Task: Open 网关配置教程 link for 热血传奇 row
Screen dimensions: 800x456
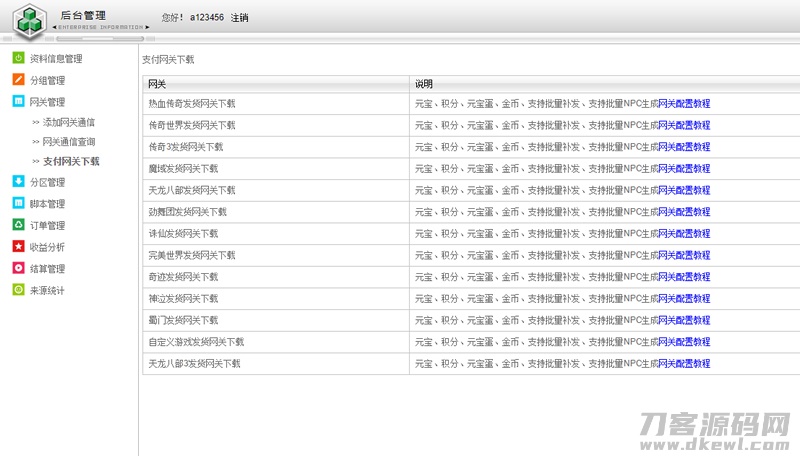Action: tap(684, 103)
